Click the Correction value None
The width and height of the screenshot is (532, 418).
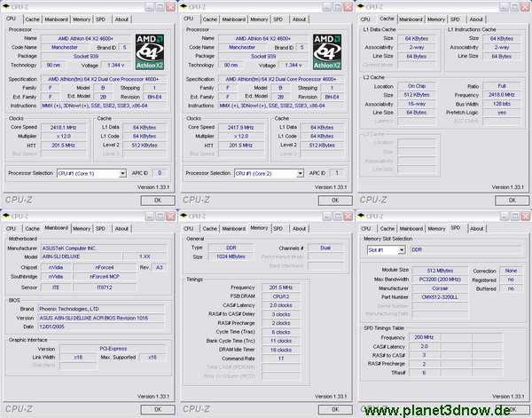coord(511,271)
